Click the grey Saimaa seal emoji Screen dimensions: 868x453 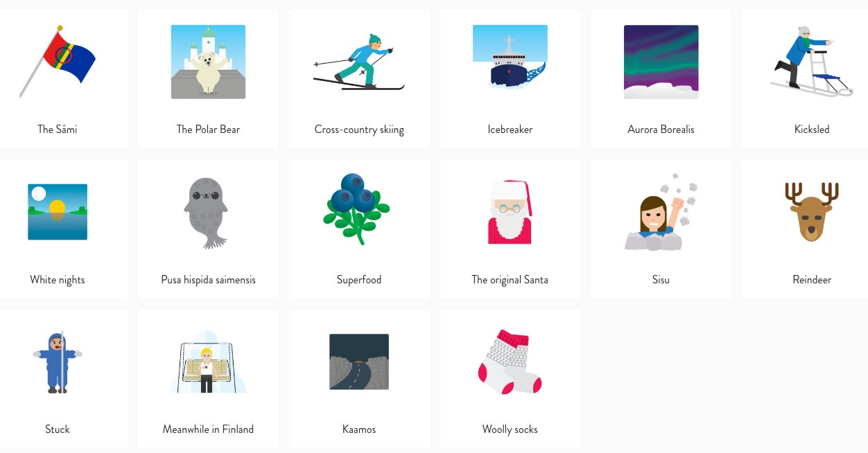(206, 213)
